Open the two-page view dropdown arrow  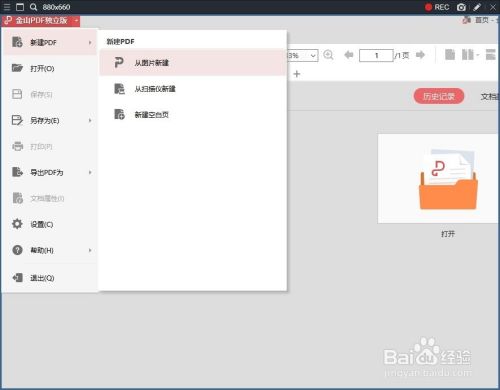477,55
